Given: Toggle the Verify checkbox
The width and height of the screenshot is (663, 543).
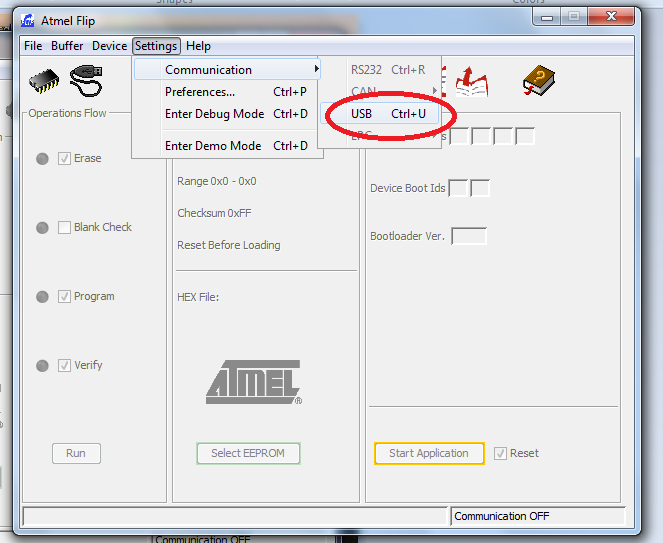Looking at the screenshot, I should (64, 365).
